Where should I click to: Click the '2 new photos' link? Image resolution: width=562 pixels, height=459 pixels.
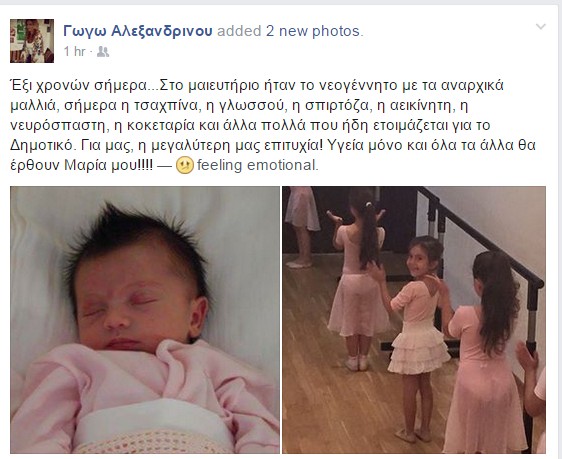pos(313,31)
